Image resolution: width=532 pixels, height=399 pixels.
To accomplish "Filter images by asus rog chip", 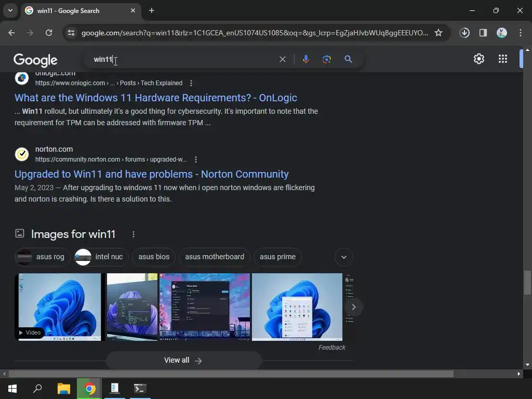I will coord(42,257).
